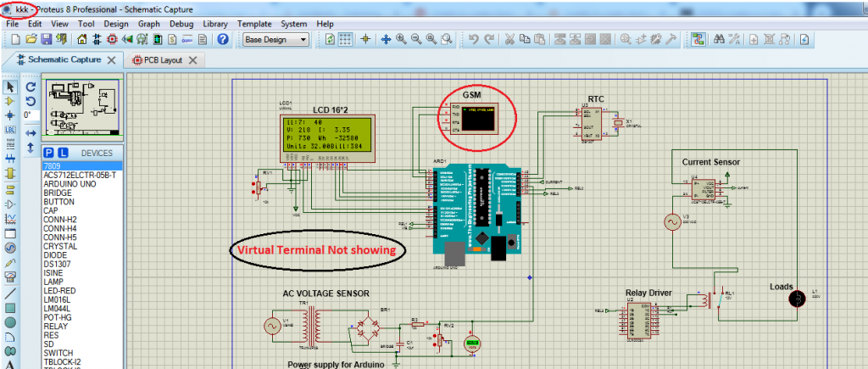Image resolution: width=868 pixels, height=369 pixels.
Task: Open the View menu
Action: tap(60, 24)
